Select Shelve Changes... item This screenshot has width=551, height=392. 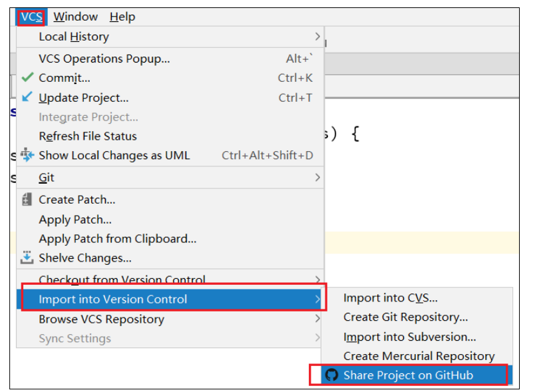(x=170, y=258)
